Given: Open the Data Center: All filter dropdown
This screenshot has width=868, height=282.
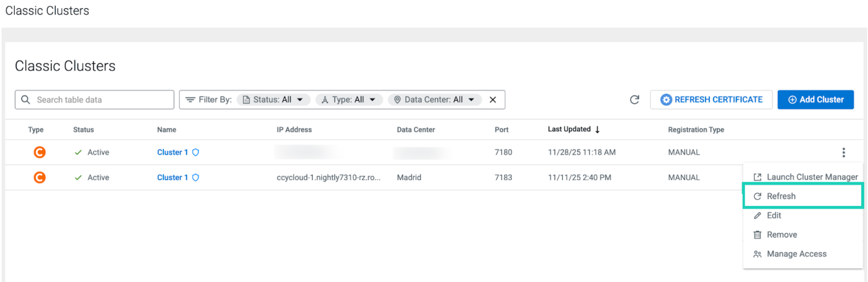Looking at the screenshot, I should click(434, 100).
